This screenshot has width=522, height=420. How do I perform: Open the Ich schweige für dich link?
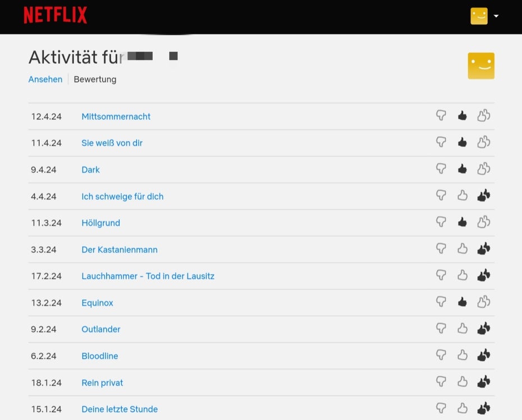pyautogui.click(x=122, y=196)
